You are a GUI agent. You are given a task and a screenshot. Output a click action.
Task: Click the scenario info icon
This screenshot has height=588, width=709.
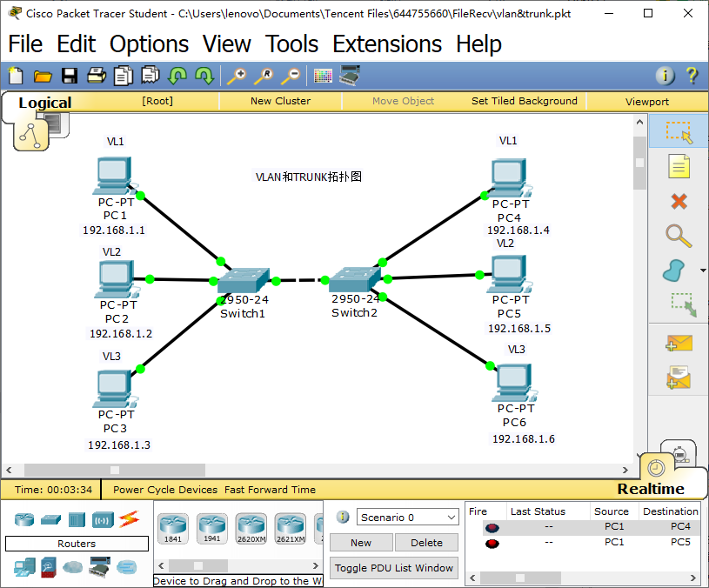343,517
